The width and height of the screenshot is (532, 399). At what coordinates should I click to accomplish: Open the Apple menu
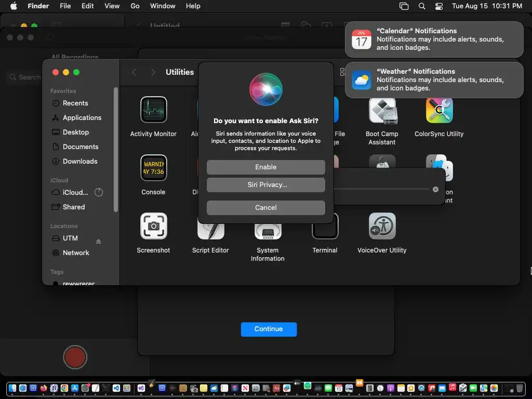14,6
